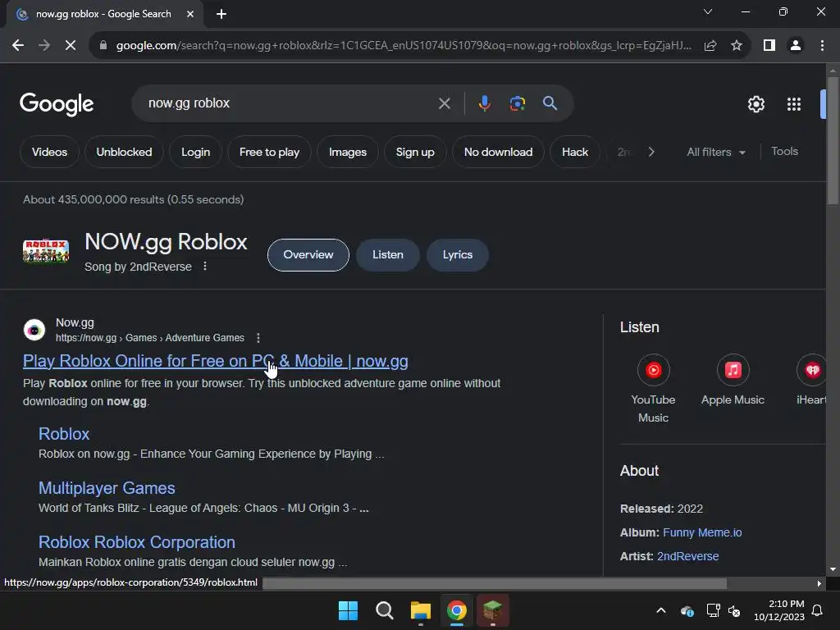Select the Listen button
This screenshot has height=630, width=840.
click(388, 255)
